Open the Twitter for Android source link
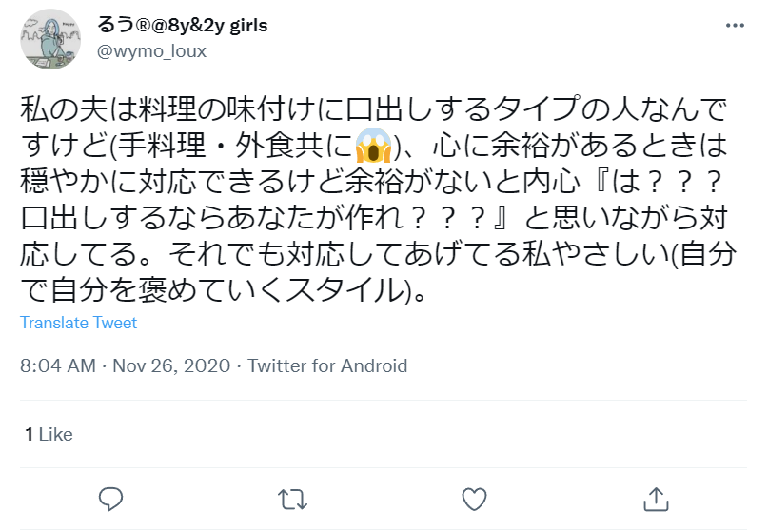The image size is (768, 532). (327, 366)
